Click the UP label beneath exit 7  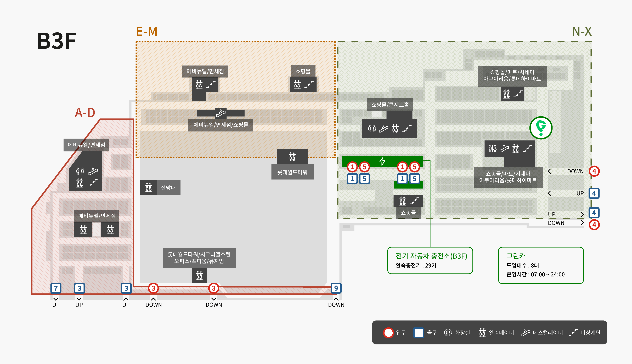pos(56,305)
